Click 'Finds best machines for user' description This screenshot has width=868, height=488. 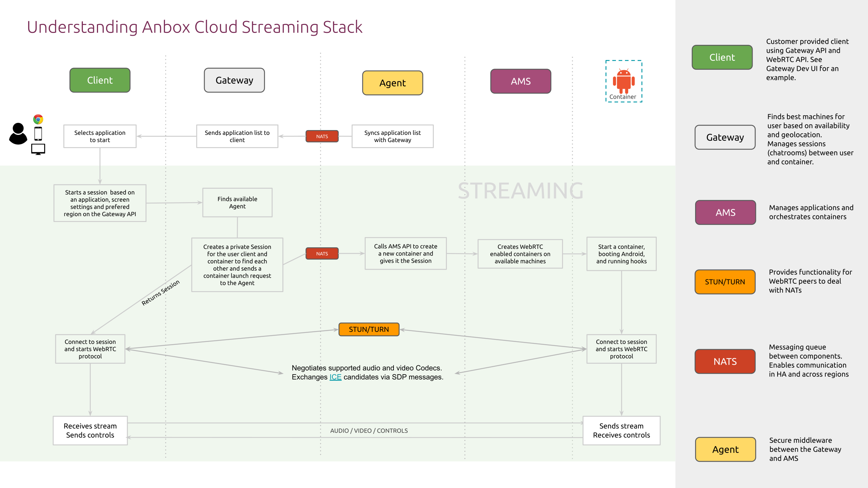[x=810, y=139]
